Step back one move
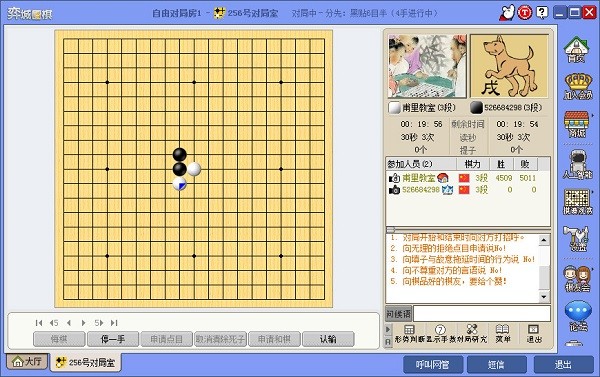The width and height of the screenshot is (600, 377). coord(69,323)
